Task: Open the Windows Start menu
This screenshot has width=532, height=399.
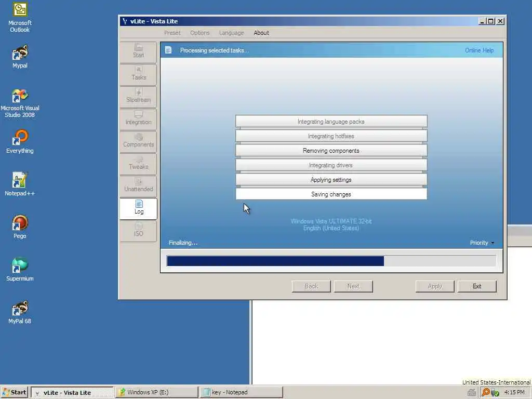Action: tap(14, 393)
